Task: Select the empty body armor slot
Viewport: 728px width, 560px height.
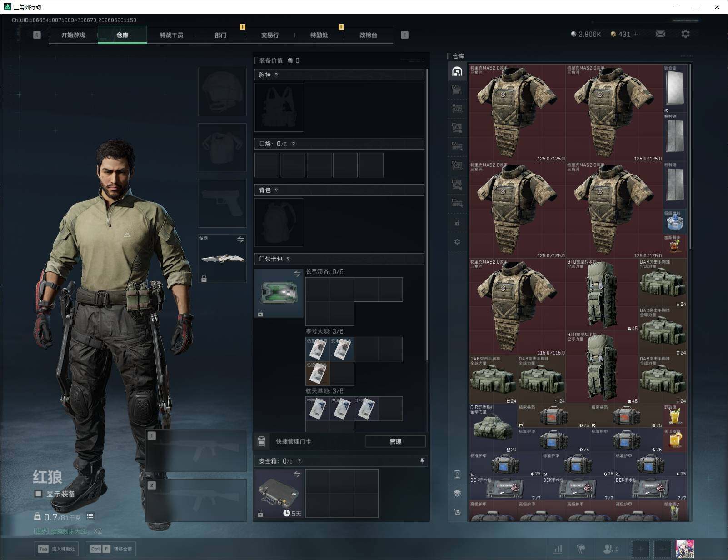Action: coord(222,147)
